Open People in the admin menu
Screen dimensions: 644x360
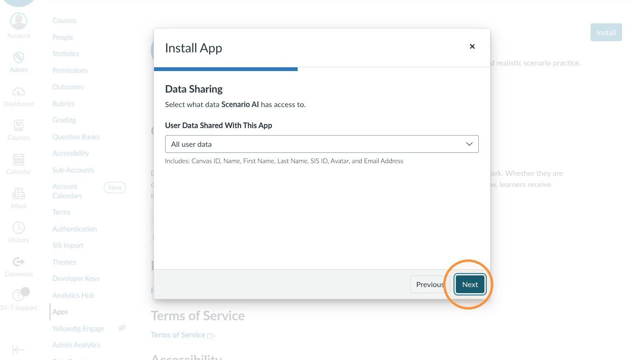[63, 37]
